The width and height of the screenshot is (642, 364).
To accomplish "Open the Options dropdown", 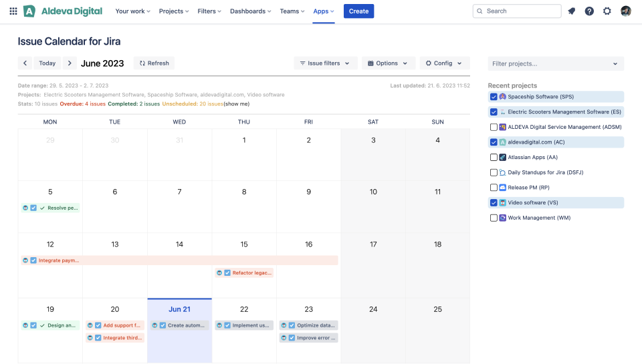I will click(388, 63).
